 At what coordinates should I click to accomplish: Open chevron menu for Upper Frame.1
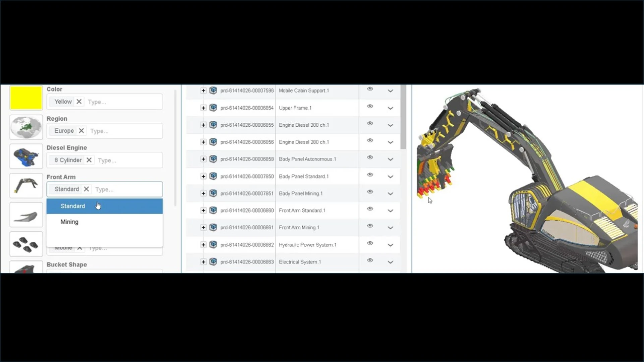(x=391, y=108)
